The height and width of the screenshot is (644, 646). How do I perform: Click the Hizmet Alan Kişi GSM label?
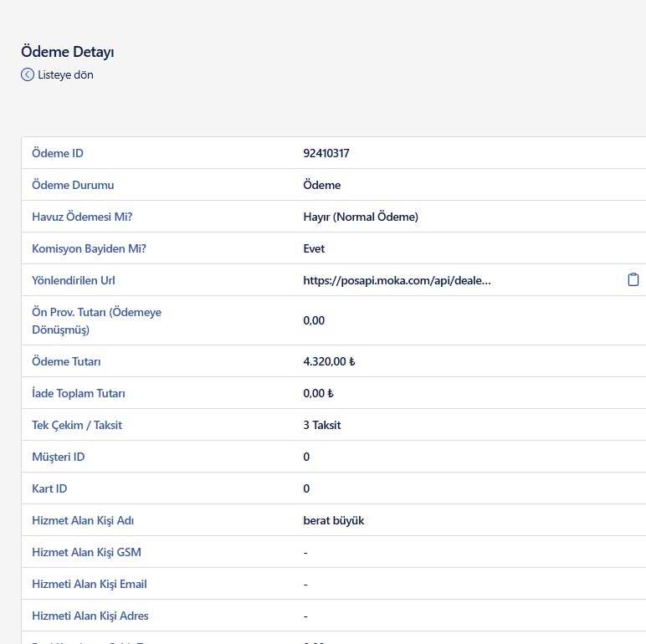pyautogui.click(x=86, y=552)
